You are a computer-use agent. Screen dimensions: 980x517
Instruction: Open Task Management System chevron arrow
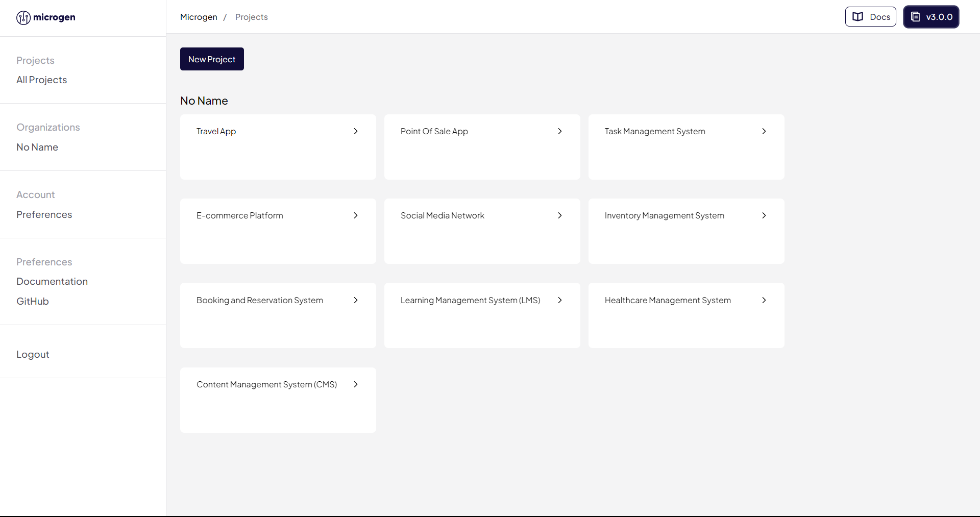point(764,131)
